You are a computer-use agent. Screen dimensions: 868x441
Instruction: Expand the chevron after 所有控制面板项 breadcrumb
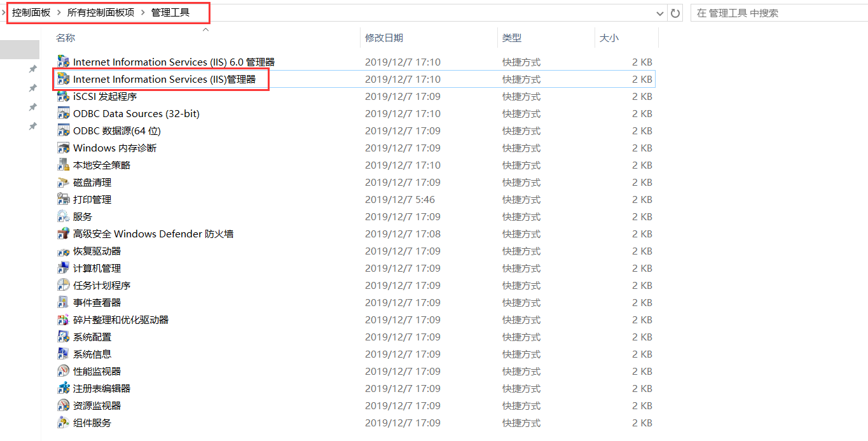(x=143, y=12)
